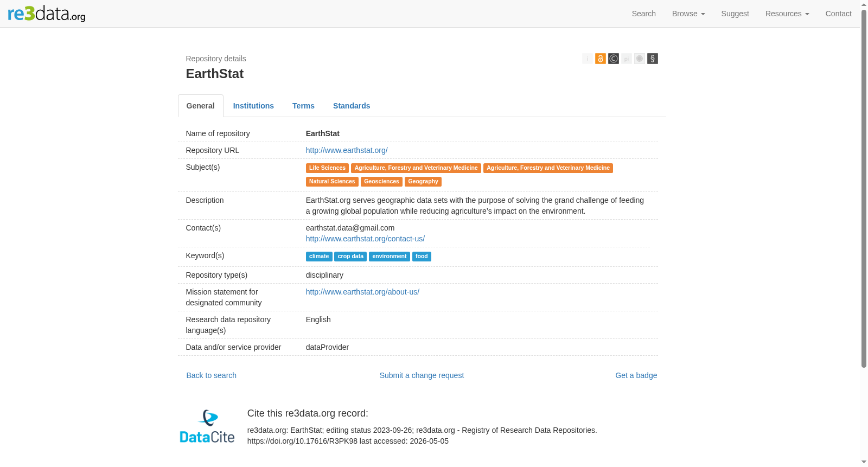This screenshot has height=467, width=868.
Task: Click the second Agriculture, Forestry and Veterinary Medicine tag
Action: 548,168
